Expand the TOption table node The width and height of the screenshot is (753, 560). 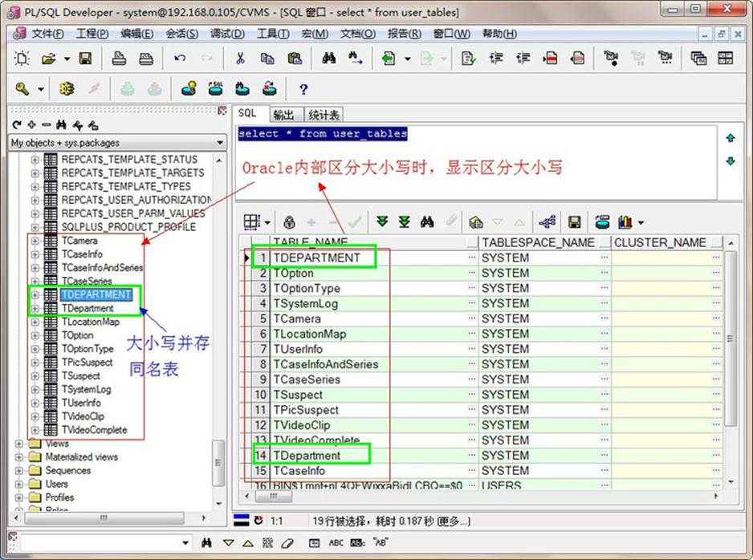pos(35,335)
